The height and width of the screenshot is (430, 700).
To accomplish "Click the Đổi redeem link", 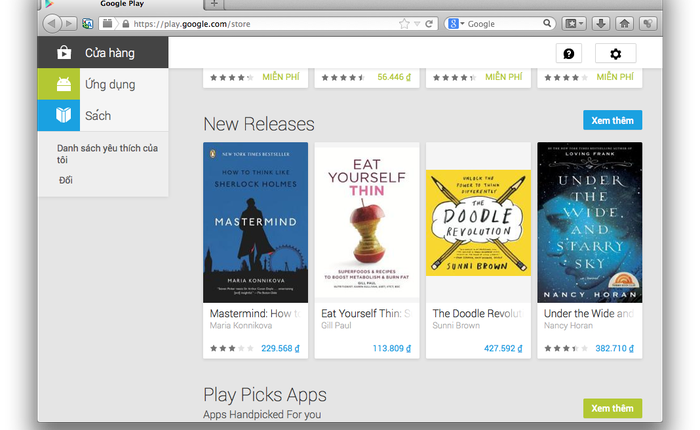I will pyautogui.click(x=66, y=180).
